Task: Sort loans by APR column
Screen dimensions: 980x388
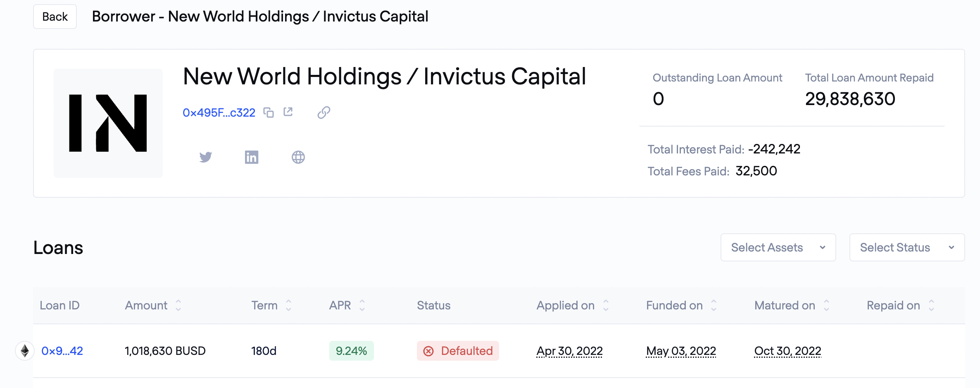Action: [362, 305]
